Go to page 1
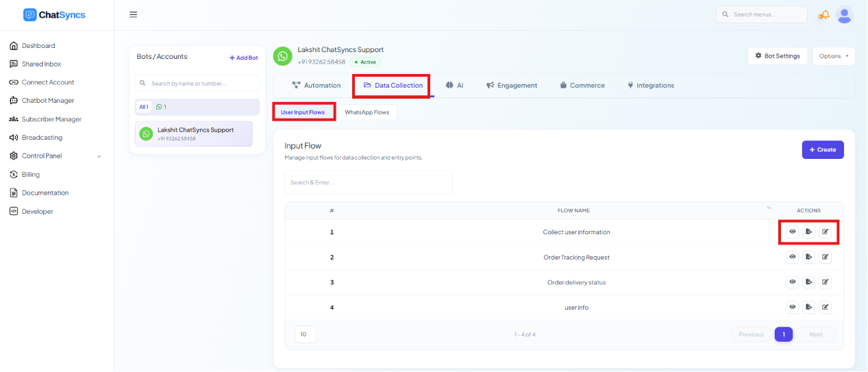The image size is (868, 372). [784, 334]
